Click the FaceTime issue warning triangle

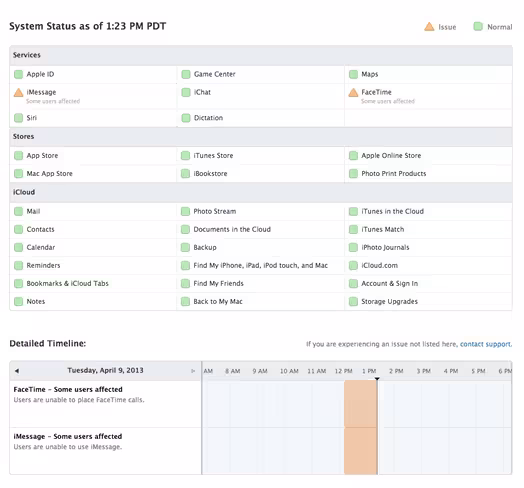[x=353, y=92]
